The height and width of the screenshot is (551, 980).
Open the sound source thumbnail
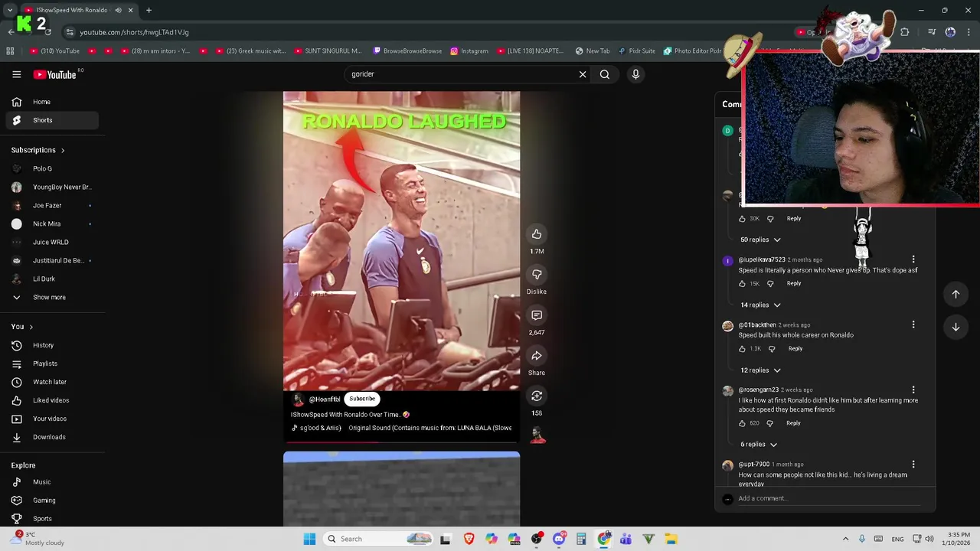(x=537, y=435)
